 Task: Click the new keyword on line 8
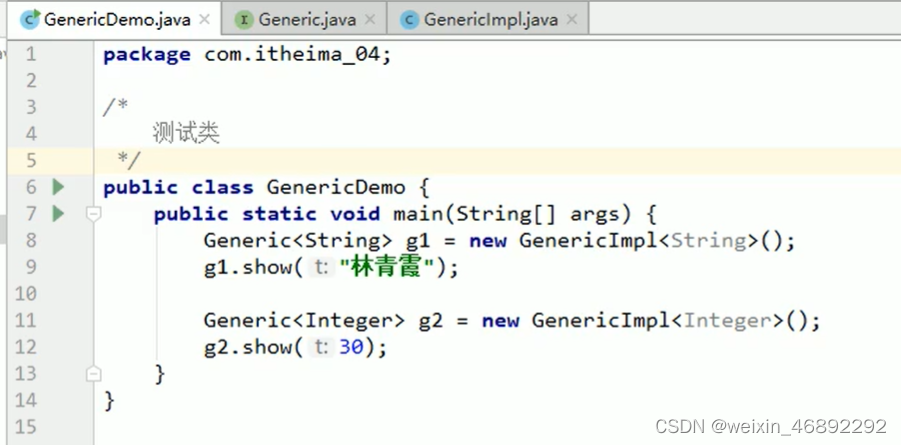click(x=488, y=241)
